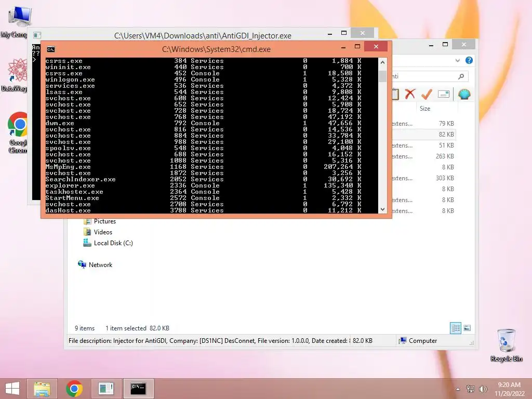Click the '9 items' status bar text
The width and height of the screenshot is (532, 399).
tap(85, 328)
